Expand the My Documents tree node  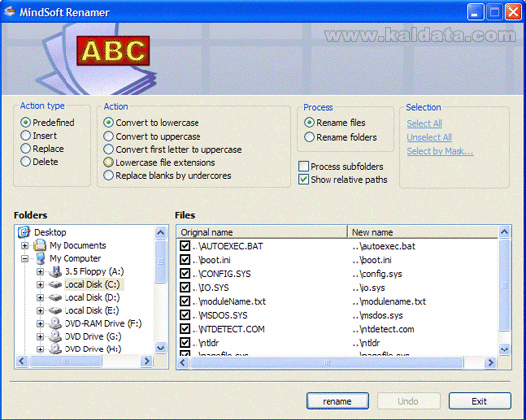point(25,246)
